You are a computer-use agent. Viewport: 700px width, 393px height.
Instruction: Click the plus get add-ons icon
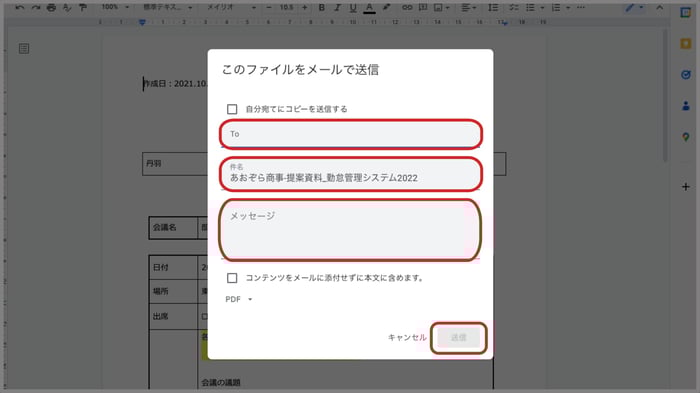[686, 187]
